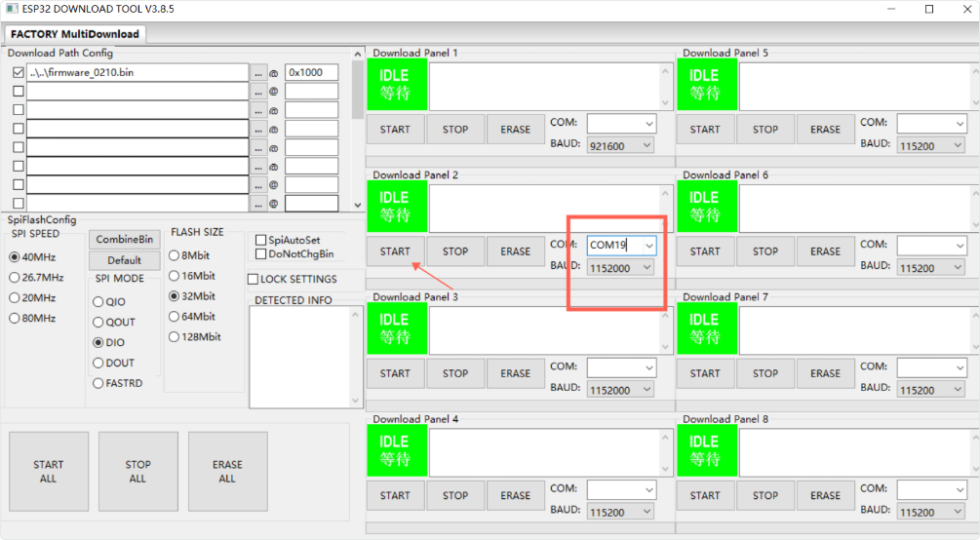This screenshot has width=980, height=540.
Task: Browse file for firmware_0210.bin row
Action: [x=258, y=72]
